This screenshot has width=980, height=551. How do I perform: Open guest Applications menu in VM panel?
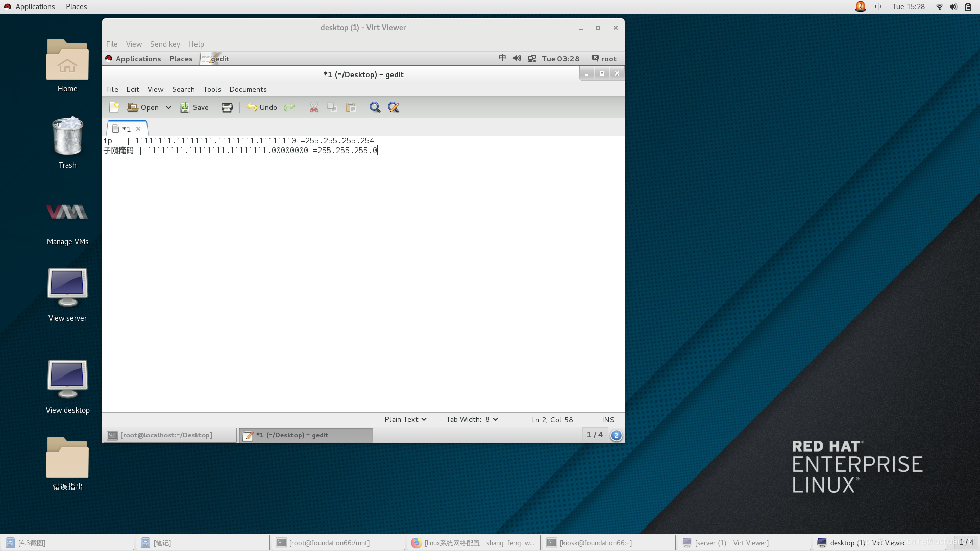133,59
